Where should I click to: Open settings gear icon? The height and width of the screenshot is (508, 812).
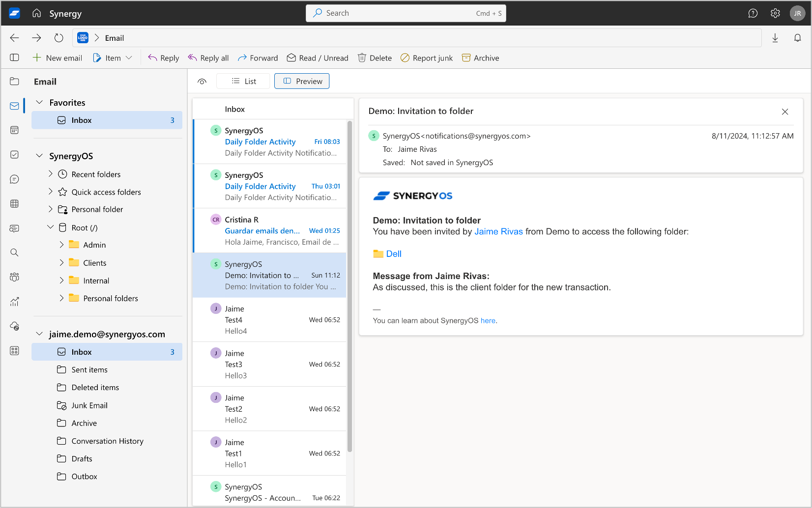(x=775, y=13)
